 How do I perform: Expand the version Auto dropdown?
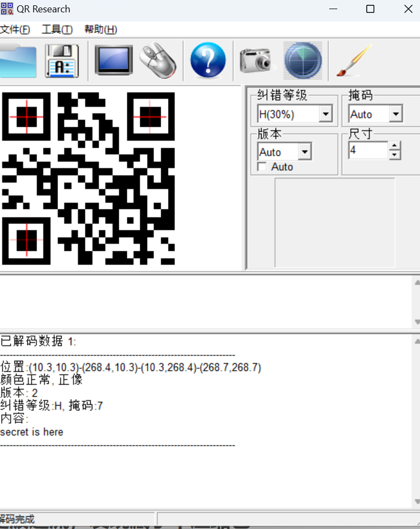tap(305, 152)
